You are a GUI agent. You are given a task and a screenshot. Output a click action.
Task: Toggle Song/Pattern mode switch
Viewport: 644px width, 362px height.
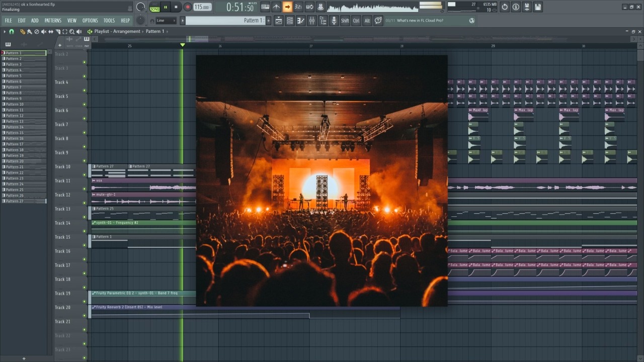click(155, 7)
